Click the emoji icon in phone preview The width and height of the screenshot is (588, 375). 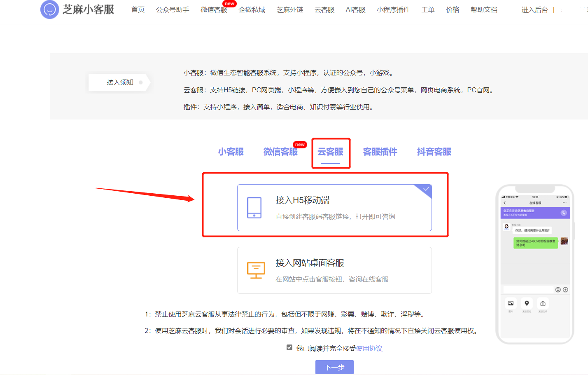point(558,290)
